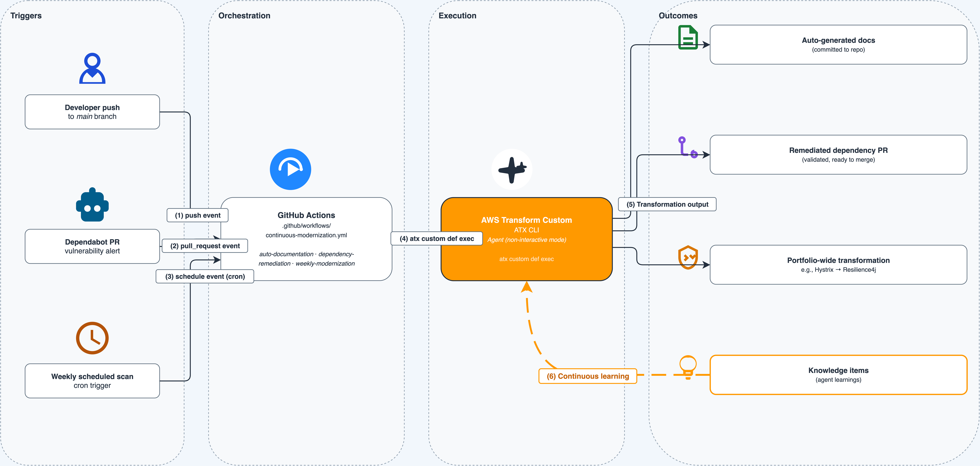The image size is (980, 466).
Task: Click the Triggers section heading
Action: 26,16
